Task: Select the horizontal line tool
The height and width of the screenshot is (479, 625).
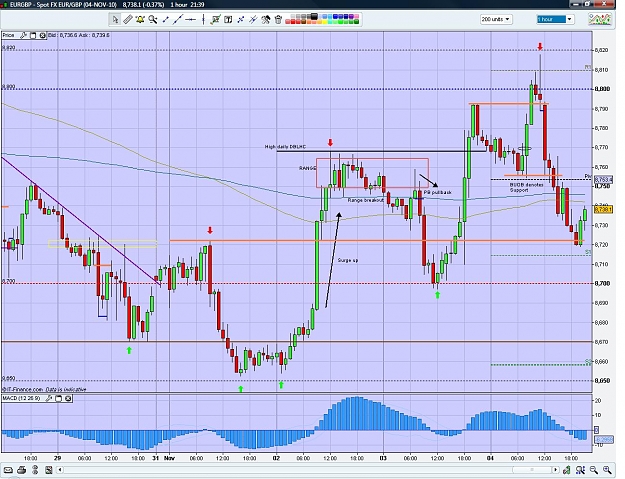Action: 191,19
